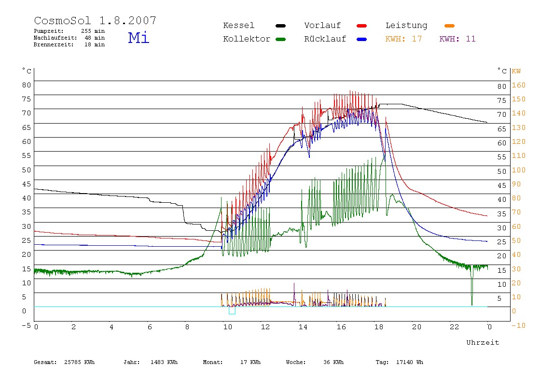554x392 pixels.
Task: Select the CosmoSol 1.8.2007 title
Action: pyautogui.click(x=95, y=20)
